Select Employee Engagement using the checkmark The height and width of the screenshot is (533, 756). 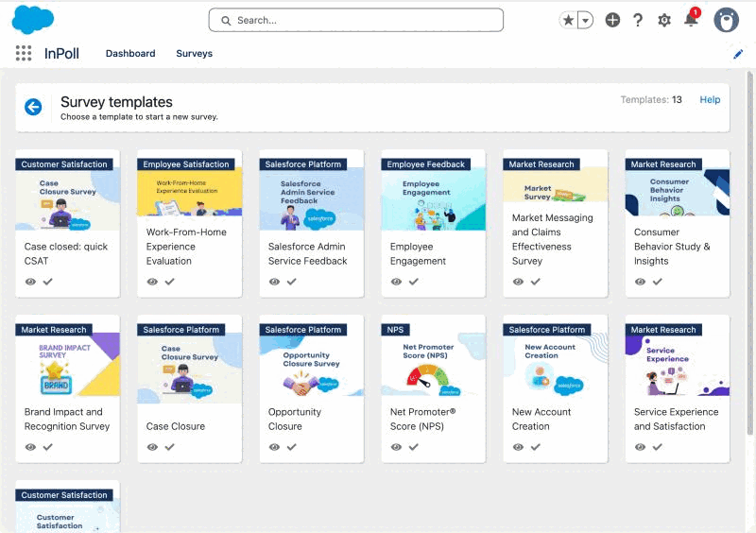414,282
